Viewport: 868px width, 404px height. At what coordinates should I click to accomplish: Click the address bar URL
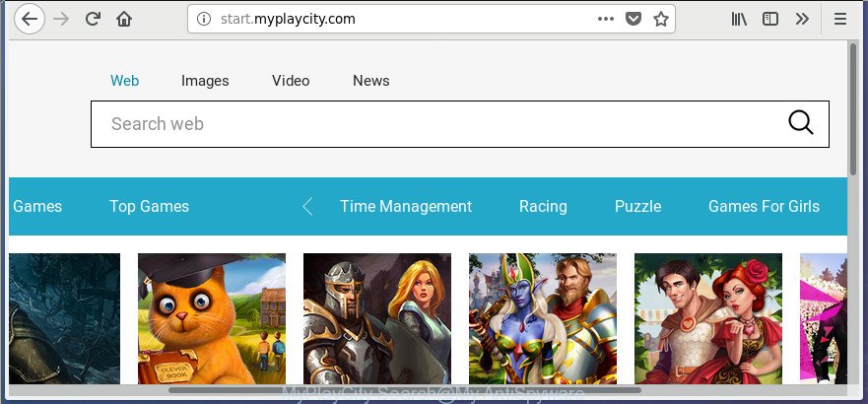[x=288, y=19]
